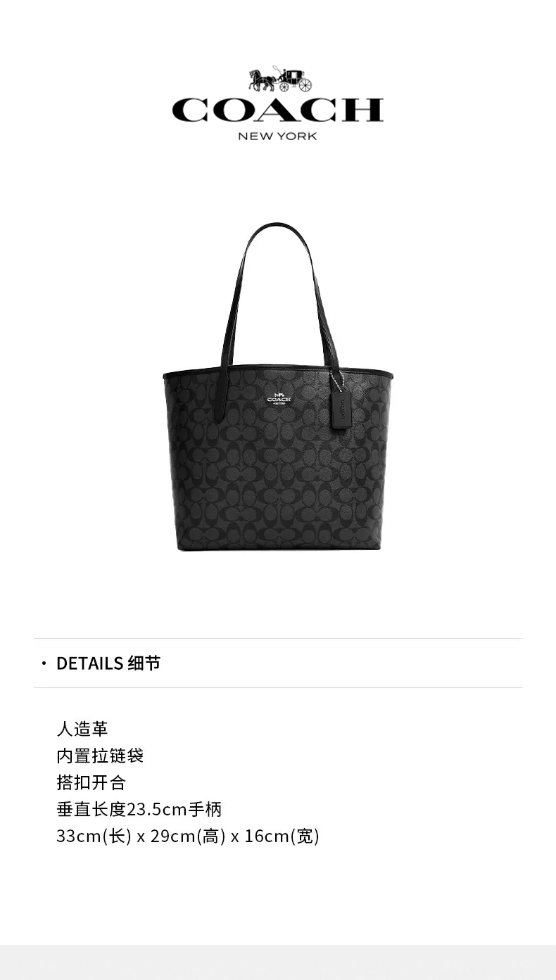The image size is (556, 980).
Task: Select the 人造革 material line
Action: point(82,729)
